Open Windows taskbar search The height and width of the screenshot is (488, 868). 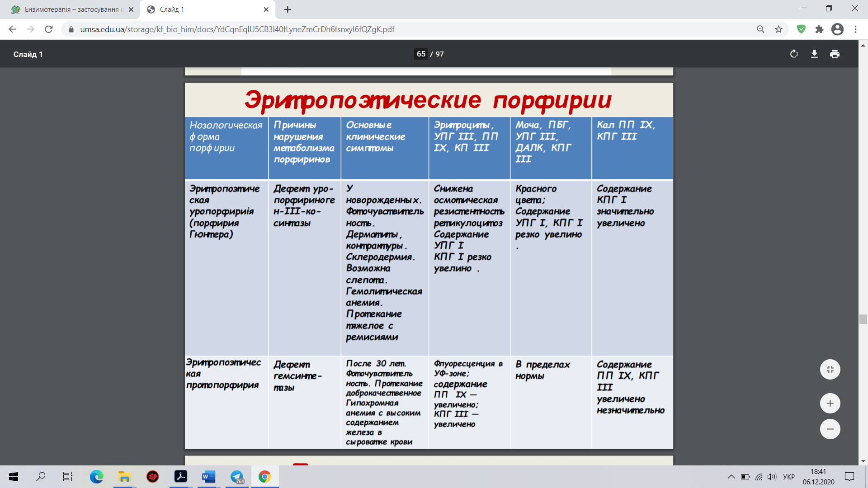(41, 477)
